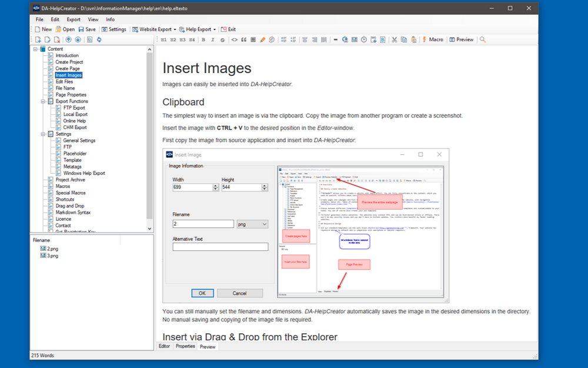This screenshot has width=588, height=368.
Task: Apply strikethrough formatting
Action: (x=222, y=39)
